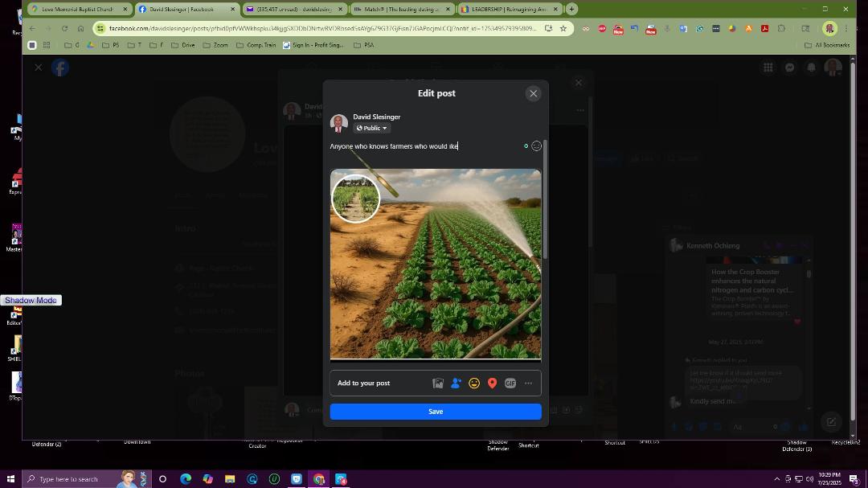Open Kenneth Ochieng chat header
868x488 pixels.
click(712, 245)
